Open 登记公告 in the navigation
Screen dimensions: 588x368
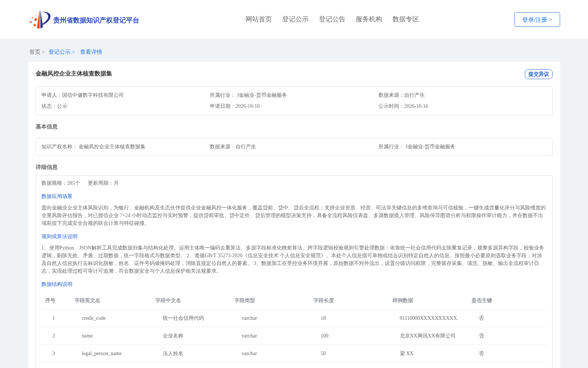pyautogui.click(x=332, y=19)
